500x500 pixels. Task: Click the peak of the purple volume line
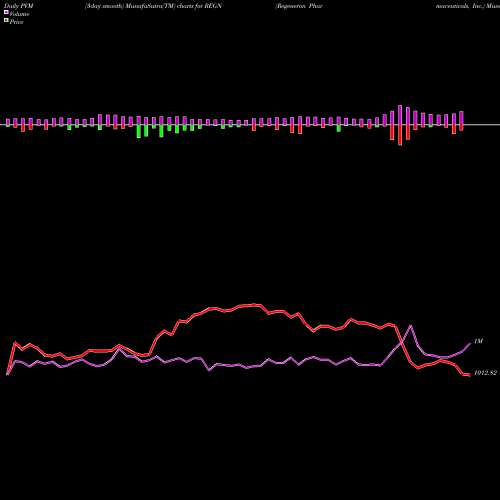tap(411, 325)
